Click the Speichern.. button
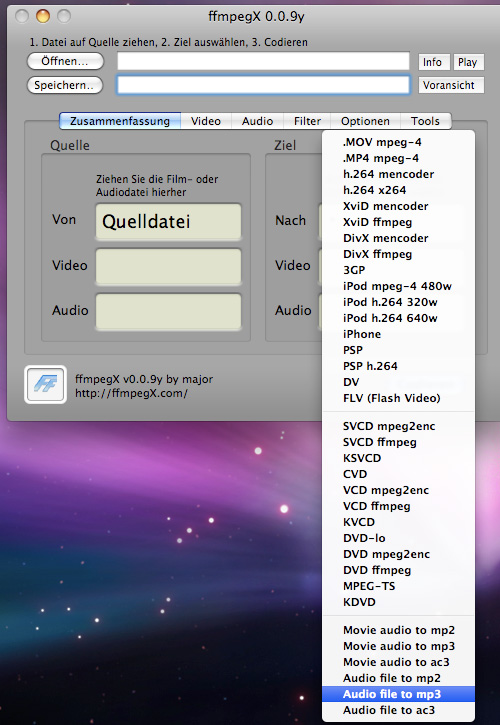Screen dimensions: 500x725 [x=65, y=85]
